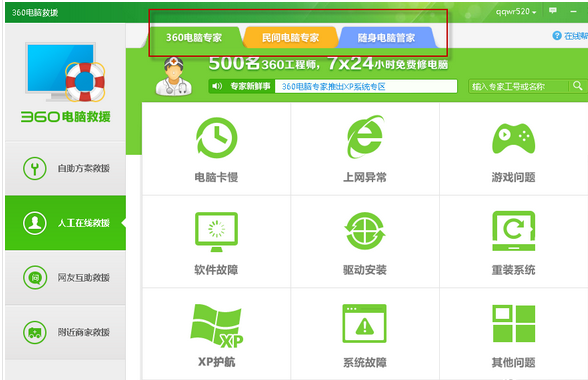Viewport: 588px width, 380px height.
Task: Select 自助方案救援 in the sidebar
Action: (65, 168)
